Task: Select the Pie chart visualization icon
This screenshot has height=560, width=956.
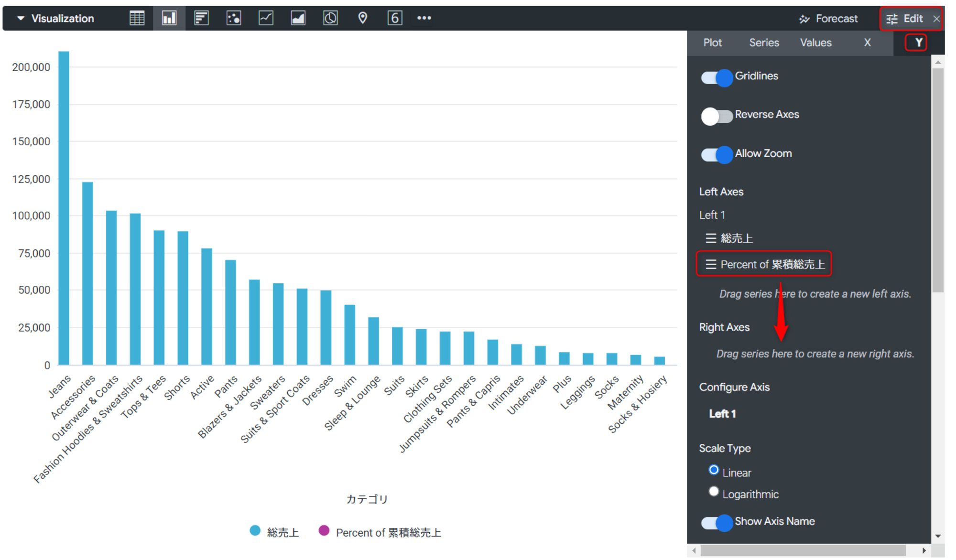Action: coord(330,19)
